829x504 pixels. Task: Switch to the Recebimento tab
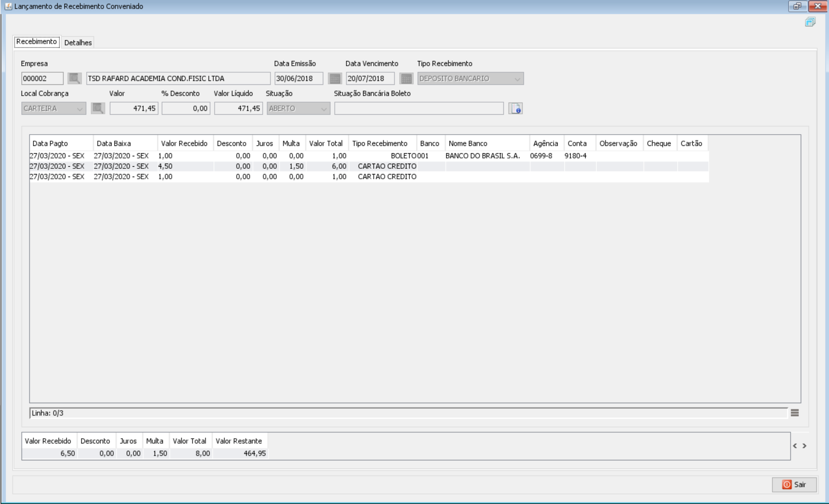coord(37,42)
